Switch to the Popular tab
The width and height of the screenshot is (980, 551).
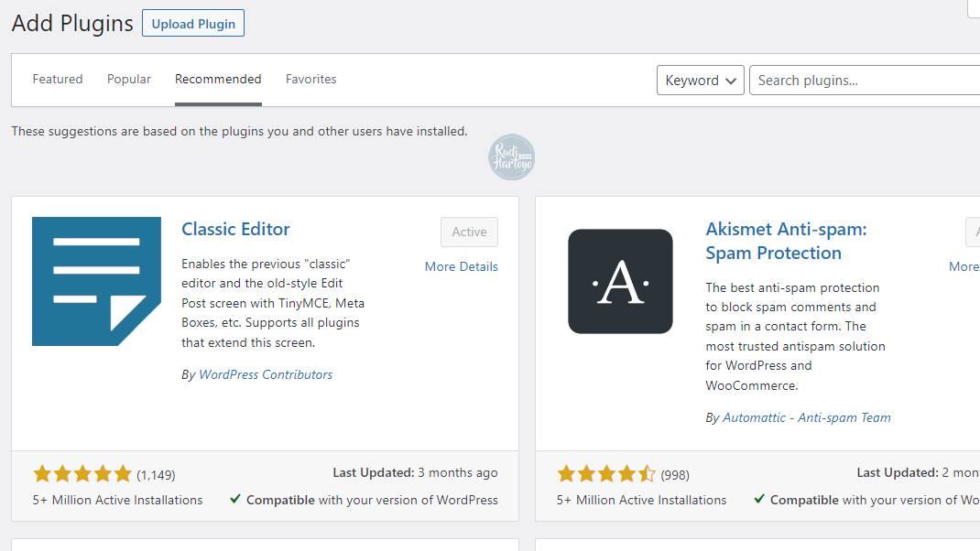[x=129, y=80]
